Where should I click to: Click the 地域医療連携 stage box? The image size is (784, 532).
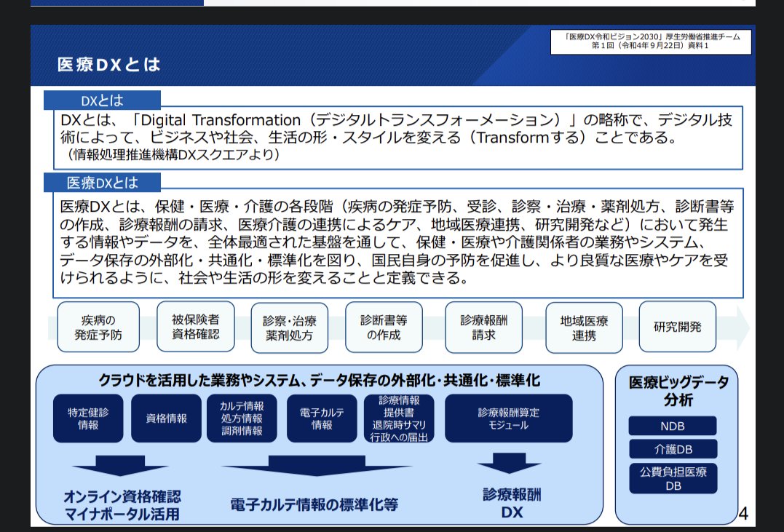(x=584, y=328)
